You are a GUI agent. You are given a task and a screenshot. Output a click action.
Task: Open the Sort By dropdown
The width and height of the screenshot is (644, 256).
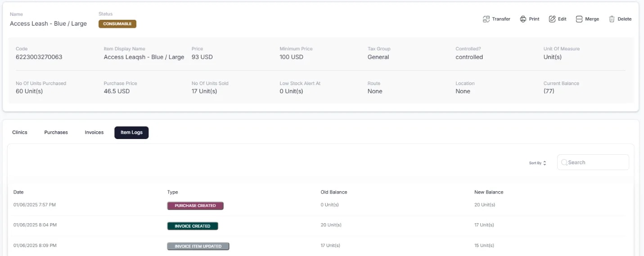tap(537, 163)
